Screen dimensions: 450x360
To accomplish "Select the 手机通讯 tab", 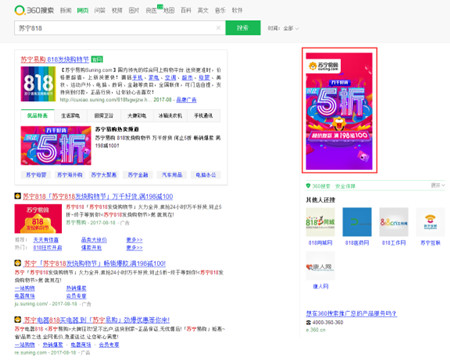I will pos(204,116).
